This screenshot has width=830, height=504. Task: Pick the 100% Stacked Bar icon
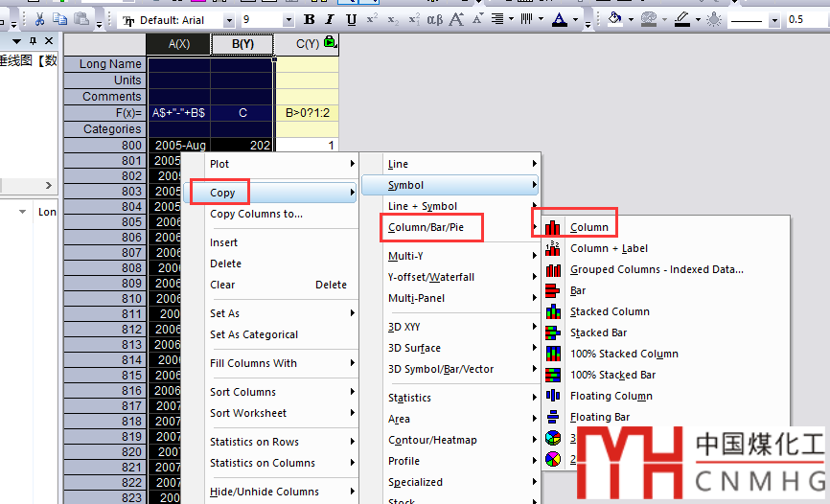click(x=553, y=375)
